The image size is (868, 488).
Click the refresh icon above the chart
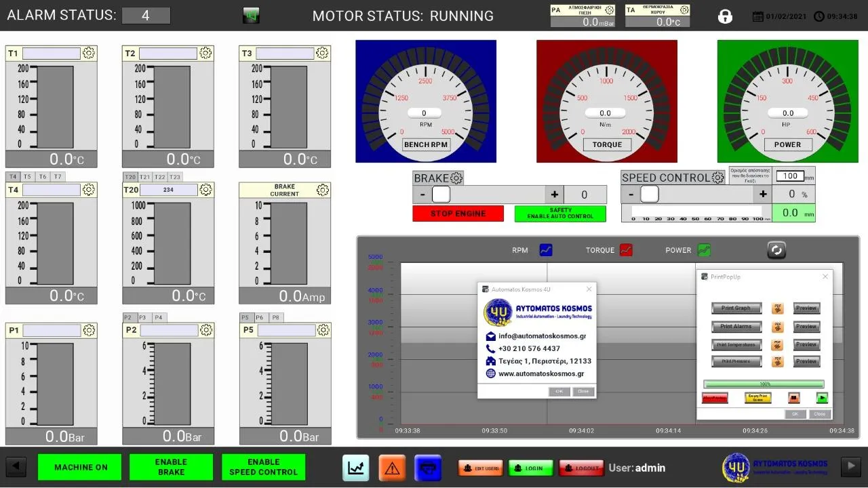pos(776,250)
